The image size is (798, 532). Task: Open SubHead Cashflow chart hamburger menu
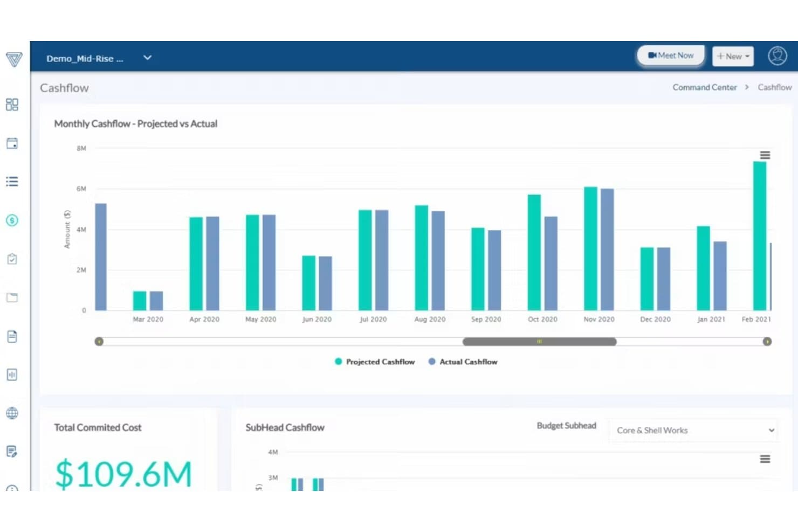tap(765, 459)
